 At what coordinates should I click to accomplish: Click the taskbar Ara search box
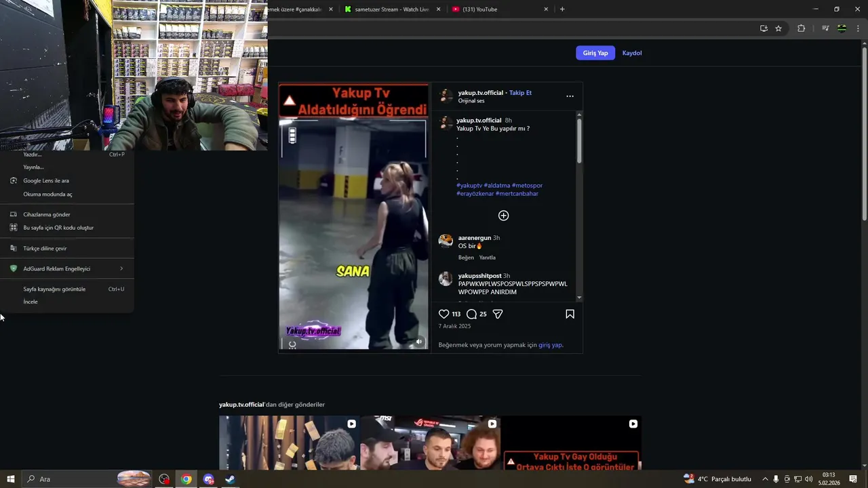pos(87,479)
